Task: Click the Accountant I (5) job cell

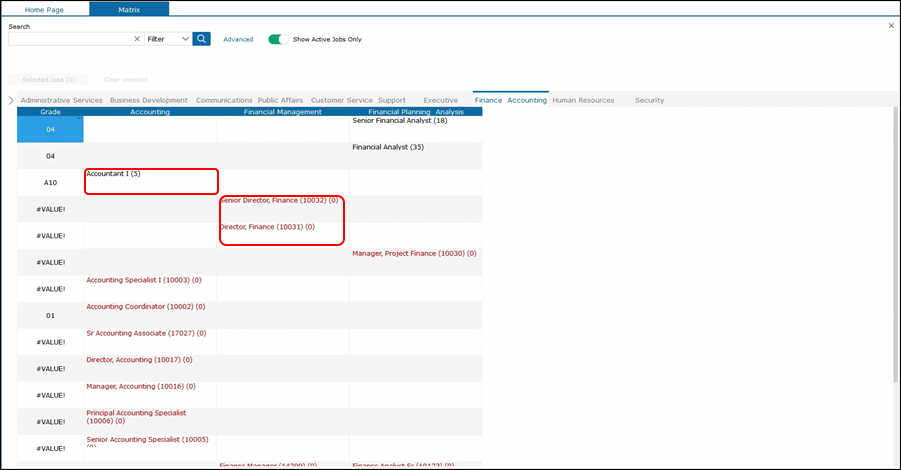Action: coord(114,174)
